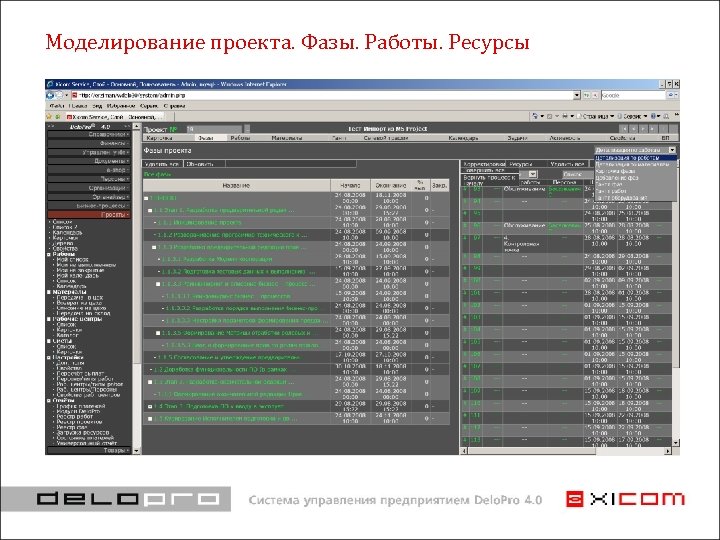
Task: Expand the 1.4 Этап phase node
Action: (150, 406)
